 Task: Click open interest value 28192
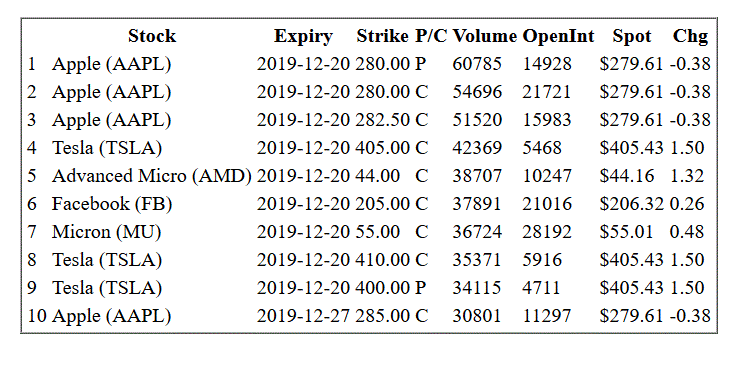click(547, 232)
